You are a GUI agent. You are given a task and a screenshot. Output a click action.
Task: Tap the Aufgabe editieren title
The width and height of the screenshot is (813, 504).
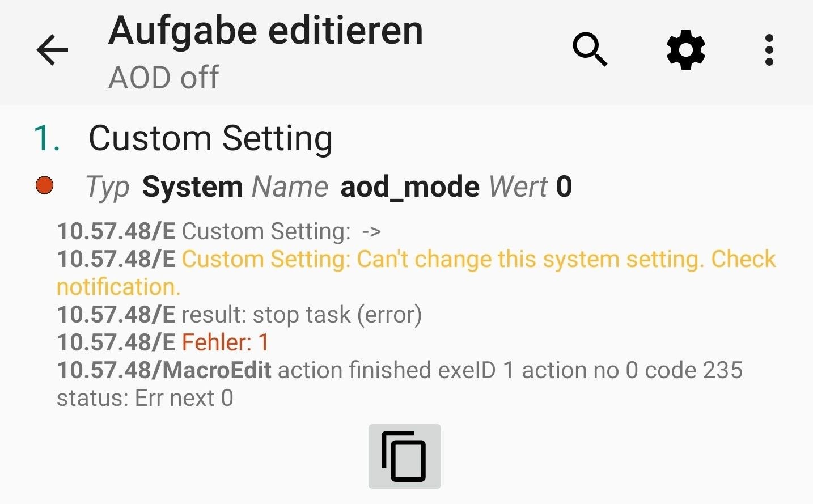tap(266, 31)
